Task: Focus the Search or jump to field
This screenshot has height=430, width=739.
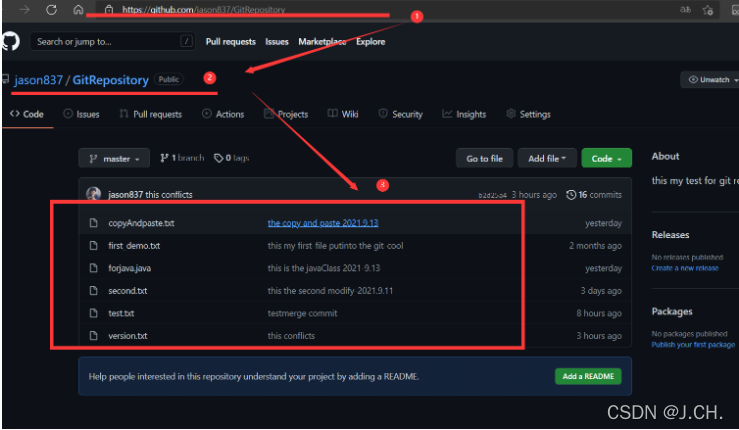Action: 113,41
